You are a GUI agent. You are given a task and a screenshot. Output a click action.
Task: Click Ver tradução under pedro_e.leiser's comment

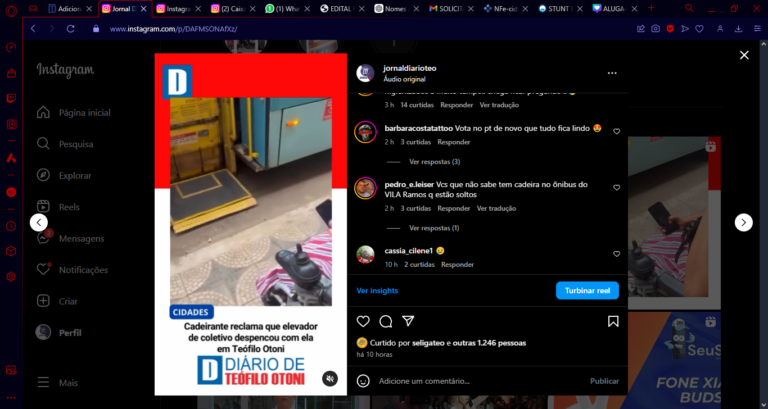pos(496,208)
